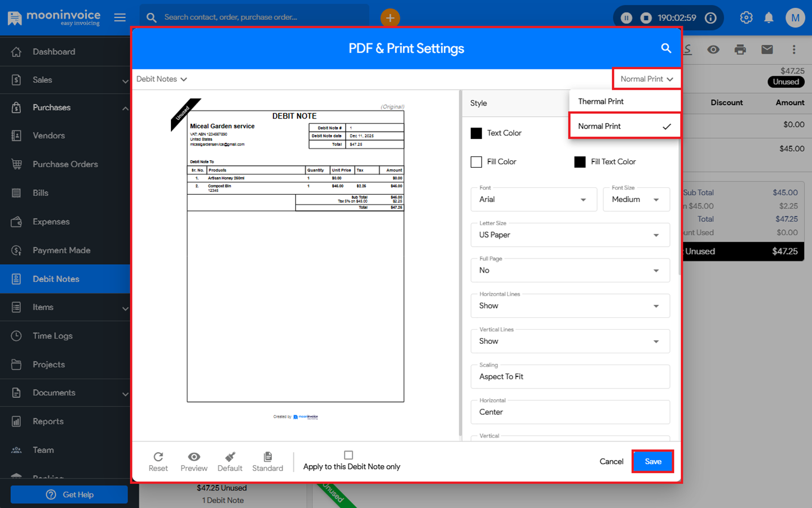Select the Standard template icon
Screen dimensions: 812x508
(267, 457)
